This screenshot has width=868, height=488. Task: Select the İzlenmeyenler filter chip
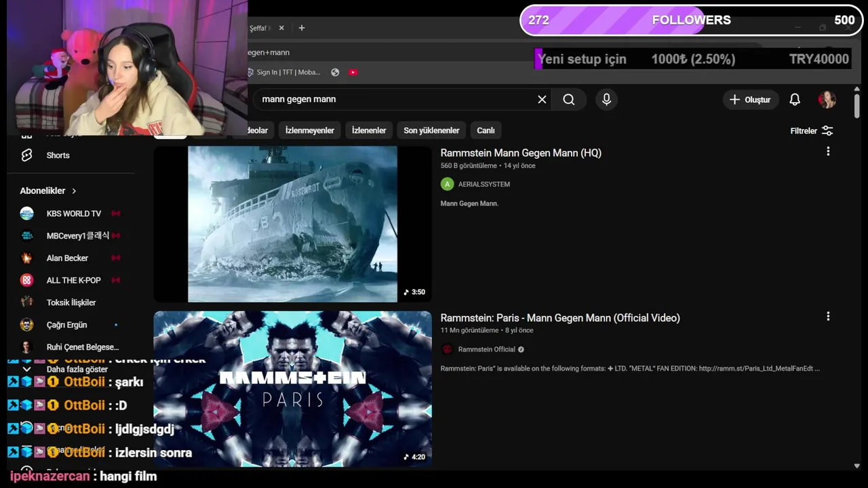(310, 130)
